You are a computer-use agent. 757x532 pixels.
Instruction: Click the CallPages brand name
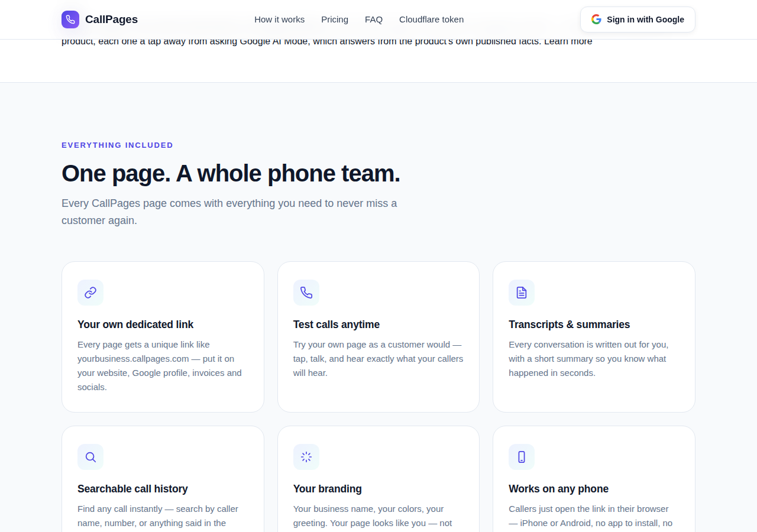click(111, 20)
